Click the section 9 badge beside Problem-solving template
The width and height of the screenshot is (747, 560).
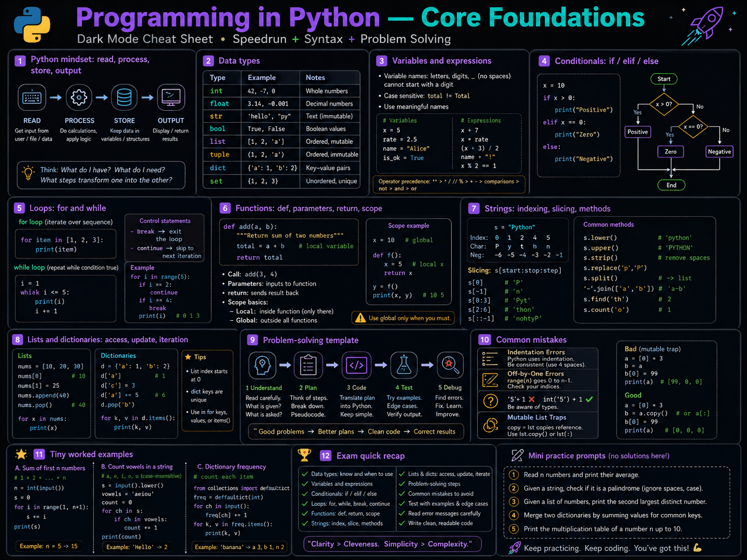click(252, 340)
